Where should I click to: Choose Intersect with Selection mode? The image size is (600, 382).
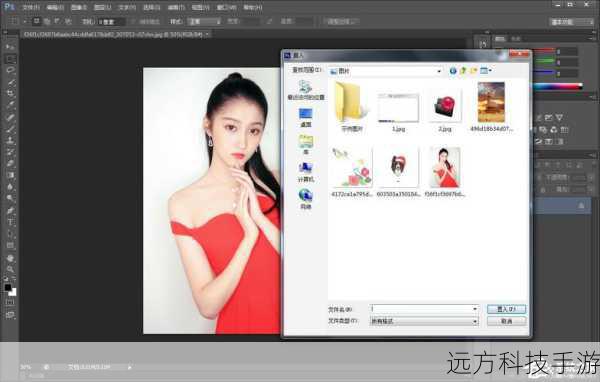(x=68, y=21)
